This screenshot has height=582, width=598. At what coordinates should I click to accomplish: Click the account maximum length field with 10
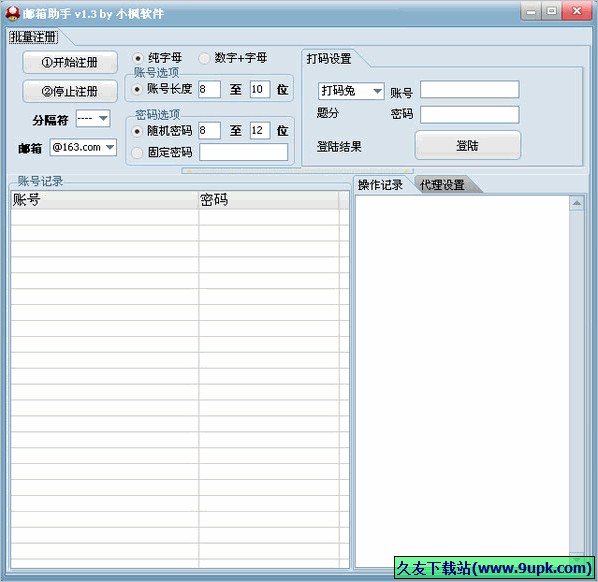tap(260, 89)
